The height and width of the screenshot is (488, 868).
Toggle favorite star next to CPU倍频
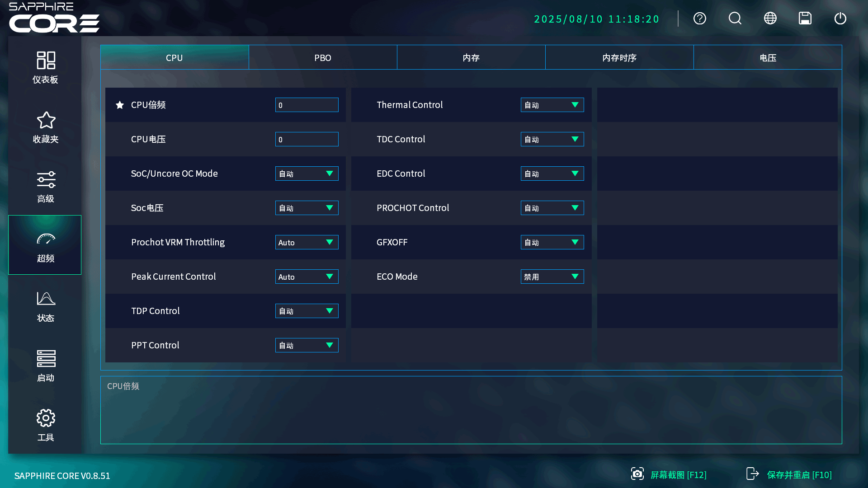[x=120, y=105]
